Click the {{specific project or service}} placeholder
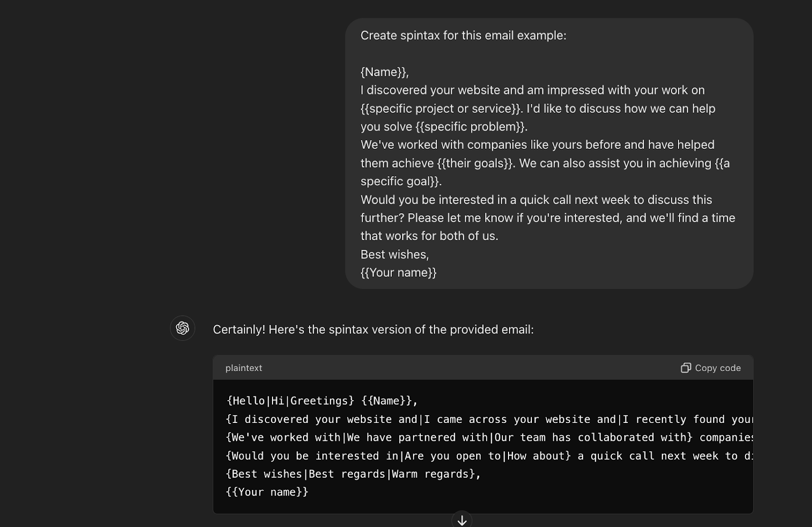812x527 pixels. 441,109
